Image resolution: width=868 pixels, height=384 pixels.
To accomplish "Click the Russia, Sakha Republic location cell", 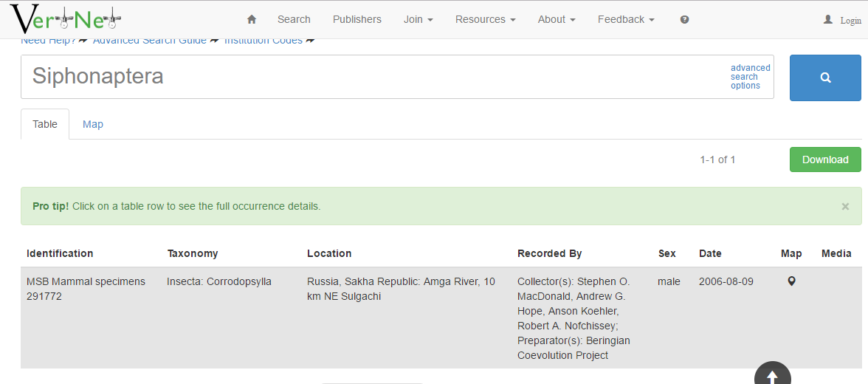I will (402, 289).
